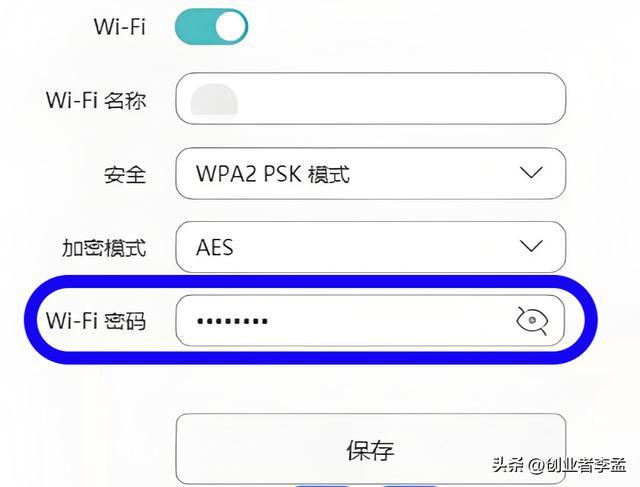Click the Wi-Fi label beside the switch
The height and width of the screenshot is (487, 640).
[x=120, y=27]
